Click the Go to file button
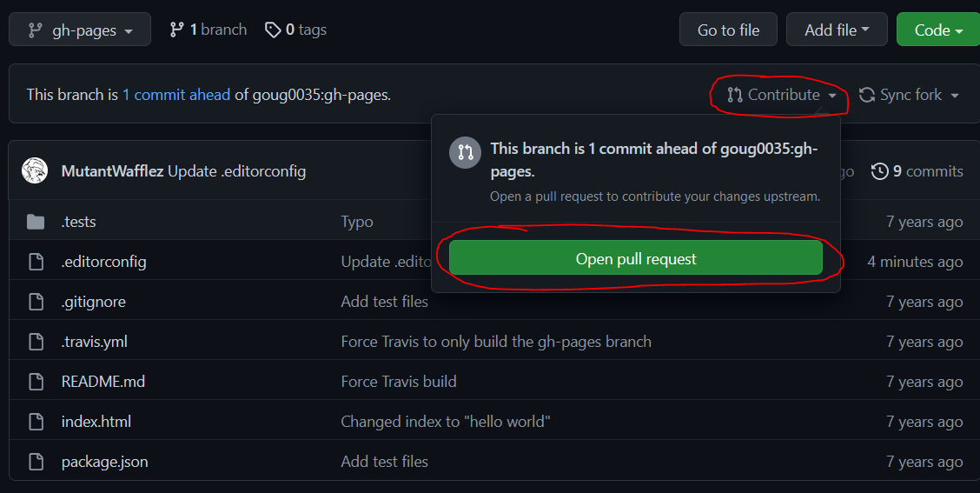The height and width of the screenshot is (493, 980). click(x=728, y=30)
